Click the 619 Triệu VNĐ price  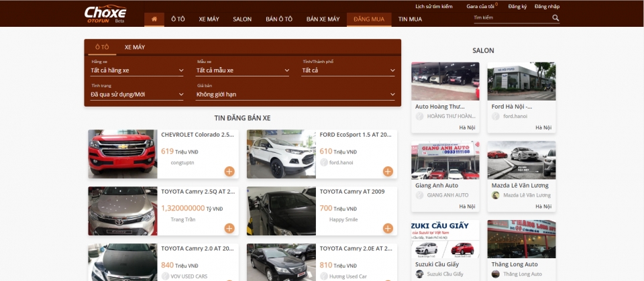(180, 152)
